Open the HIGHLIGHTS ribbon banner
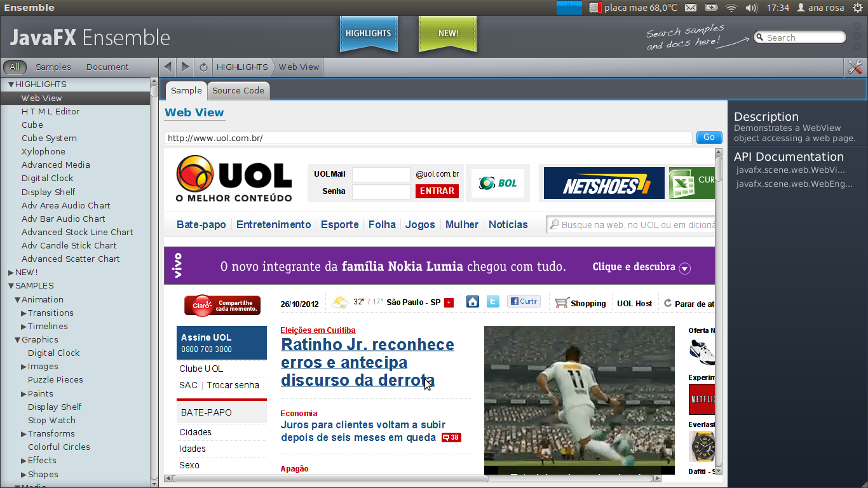868x488 pixels. pyautogui.click(x=369, y=33)
